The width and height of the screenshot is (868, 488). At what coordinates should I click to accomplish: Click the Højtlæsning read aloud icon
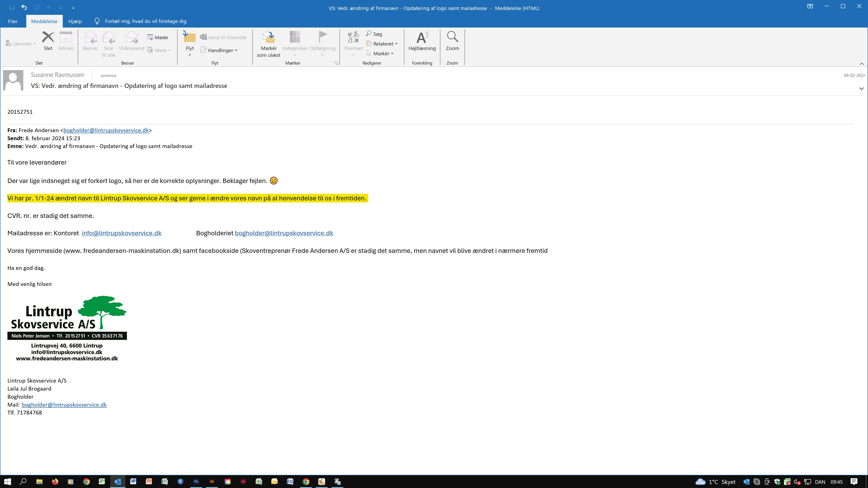[x=422, y=38]
